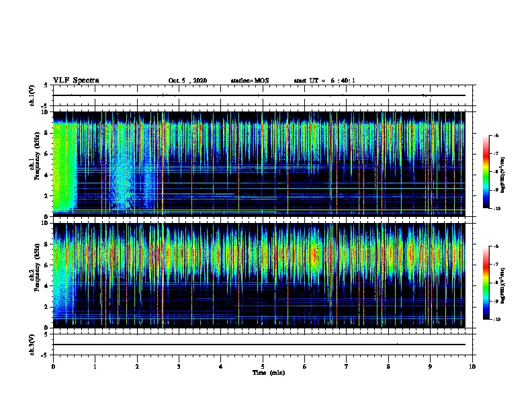The image size is (532, 411).
Task: Click time axis tick label "8"
Action: [388, 366]
